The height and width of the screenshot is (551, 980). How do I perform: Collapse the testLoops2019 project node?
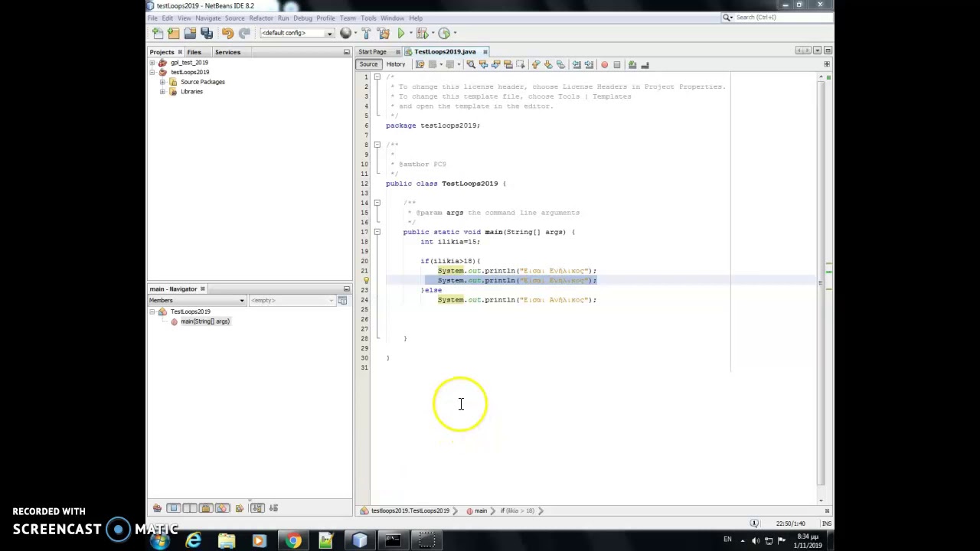tap(152, 72)
